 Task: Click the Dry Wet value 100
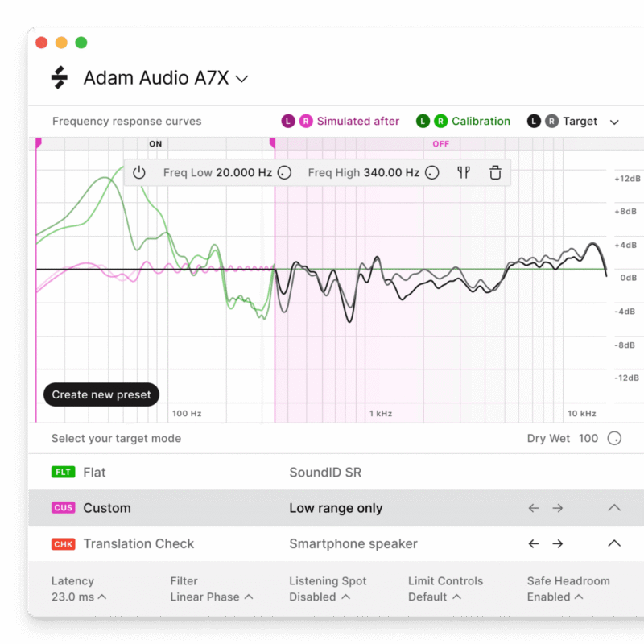pos(588,438)
